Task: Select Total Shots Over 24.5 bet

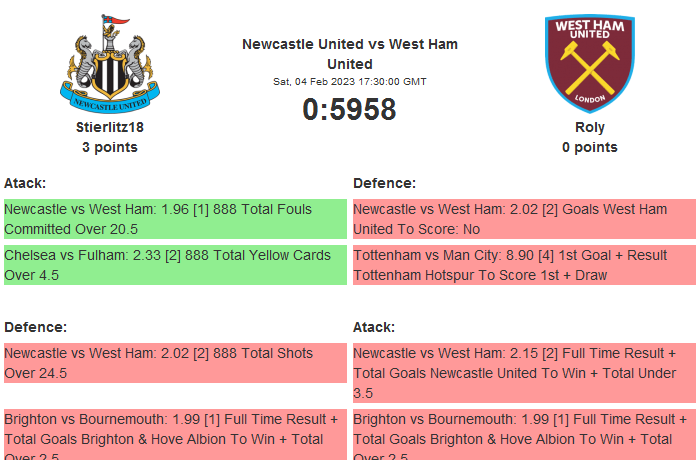Action: tap(175, 363)
